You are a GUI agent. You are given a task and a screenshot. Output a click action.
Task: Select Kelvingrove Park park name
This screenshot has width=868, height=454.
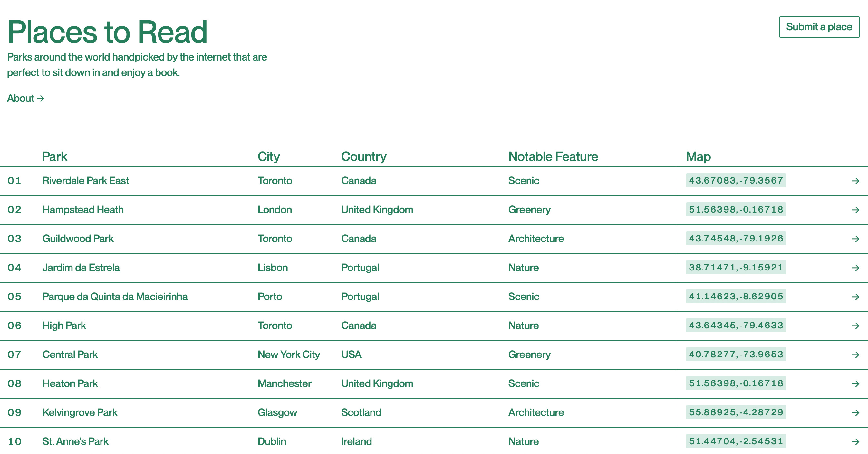click(x=80, y=412)
